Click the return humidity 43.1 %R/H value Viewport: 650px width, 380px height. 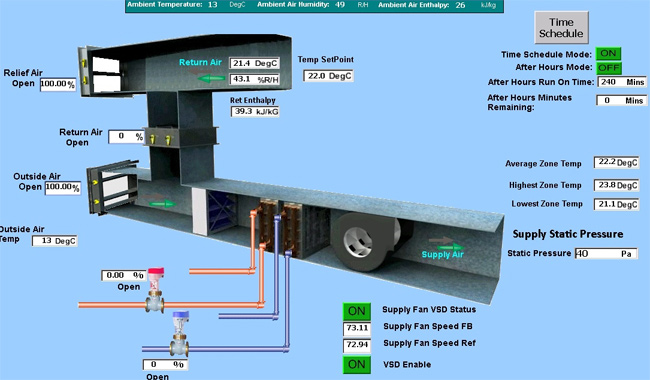click(x=255, y=79)
